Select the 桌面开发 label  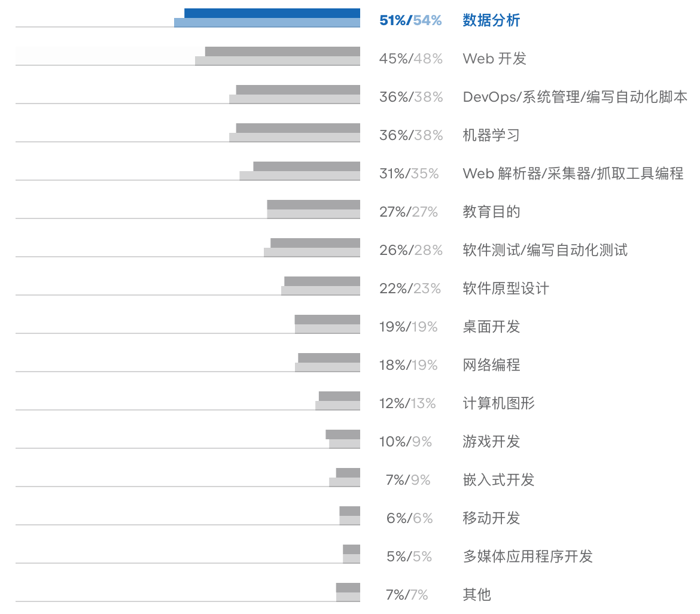[x=491, y=327]
